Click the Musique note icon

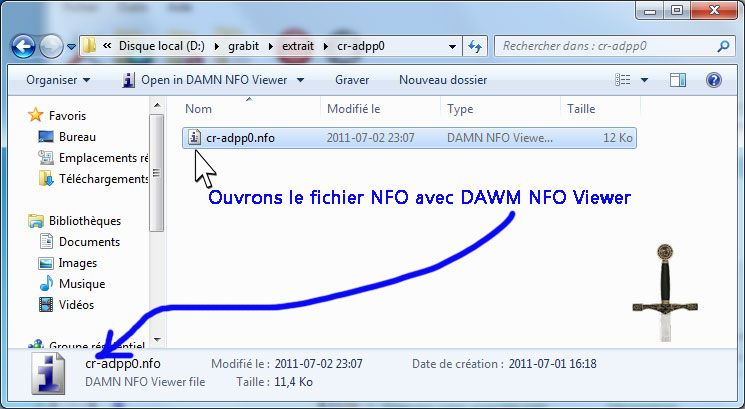pos(46,283)
